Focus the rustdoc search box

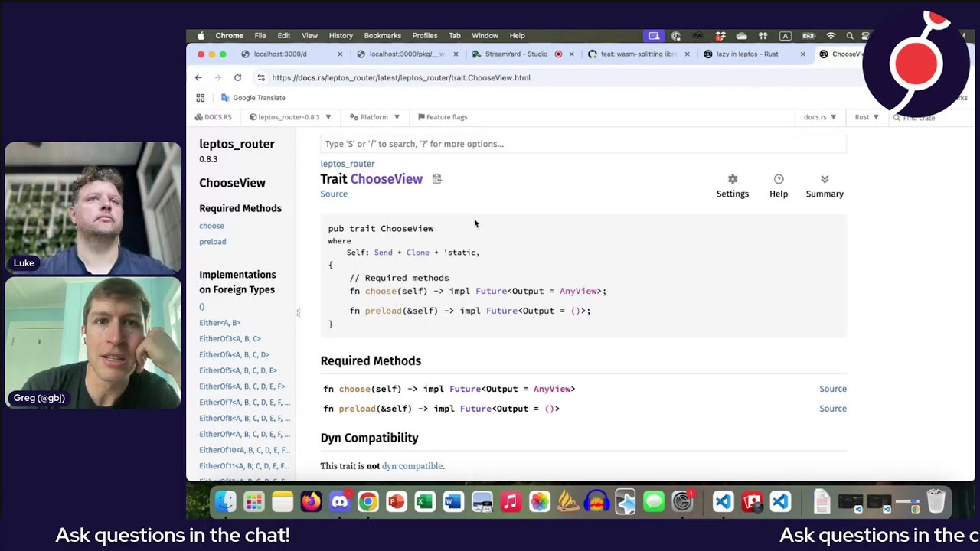point(583,144)
